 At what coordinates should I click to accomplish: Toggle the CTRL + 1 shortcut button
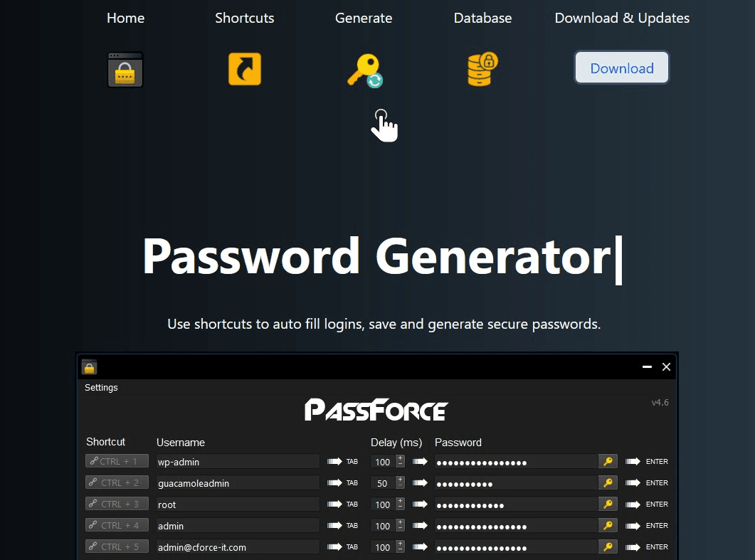tap(117, 462)
